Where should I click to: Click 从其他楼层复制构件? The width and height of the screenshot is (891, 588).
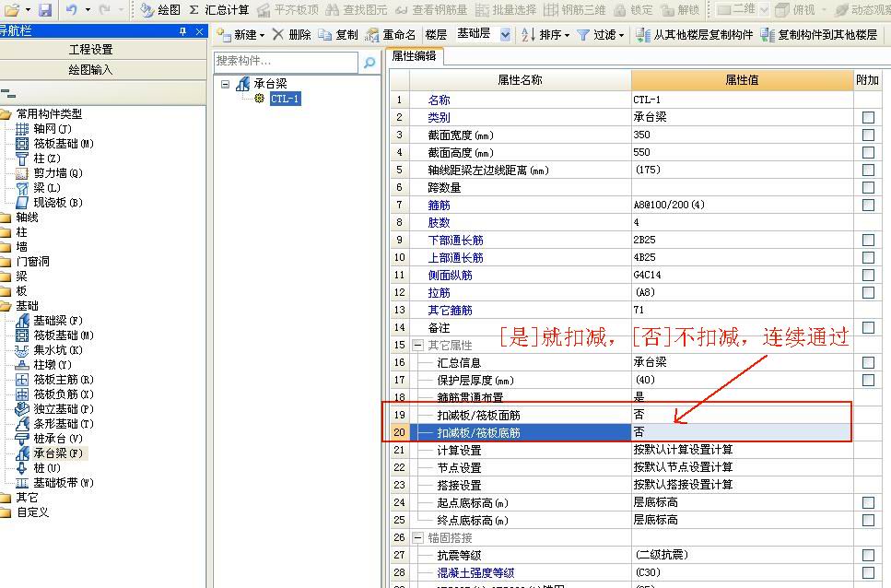695,35
